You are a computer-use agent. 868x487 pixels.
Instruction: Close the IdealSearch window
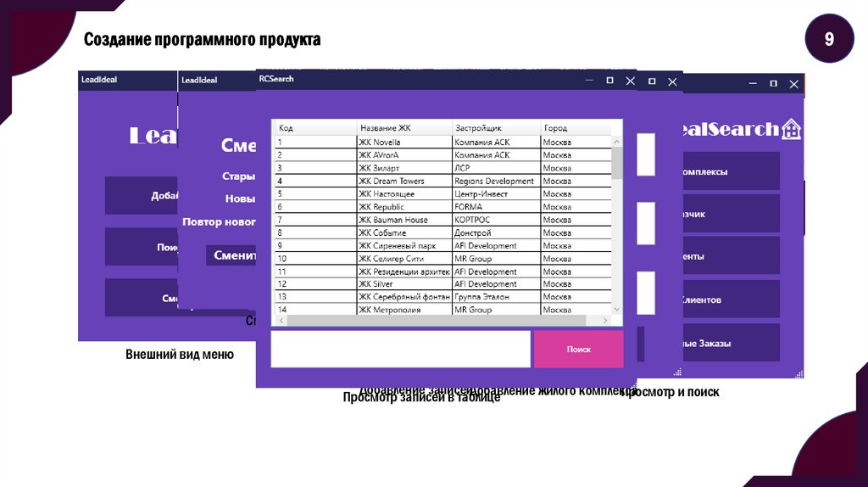(x=793, y=84)
